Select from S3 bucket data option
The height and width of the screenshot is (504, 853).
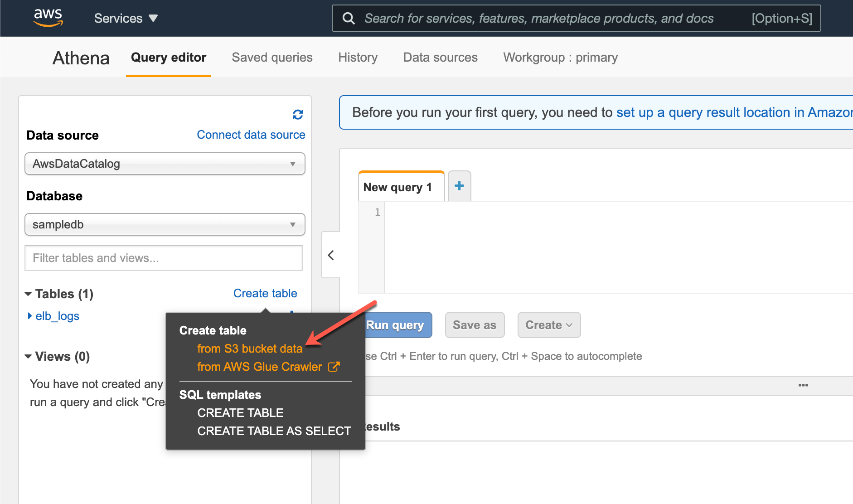250,349
